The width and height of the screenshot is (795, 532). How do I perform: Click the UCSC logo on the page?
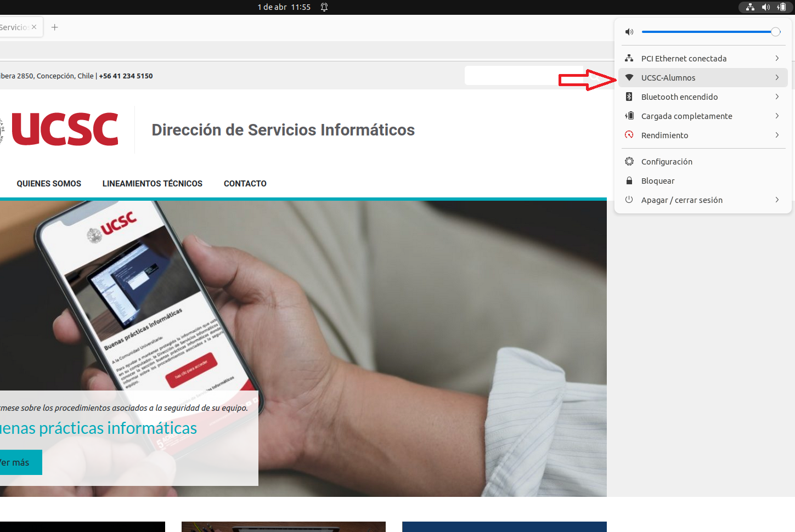tap(64, 129)
